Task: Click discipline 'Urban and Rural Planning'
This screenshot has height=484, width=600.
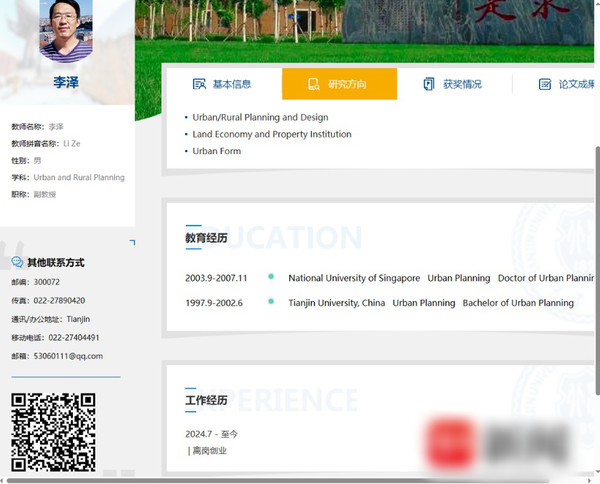Action: 79,178
